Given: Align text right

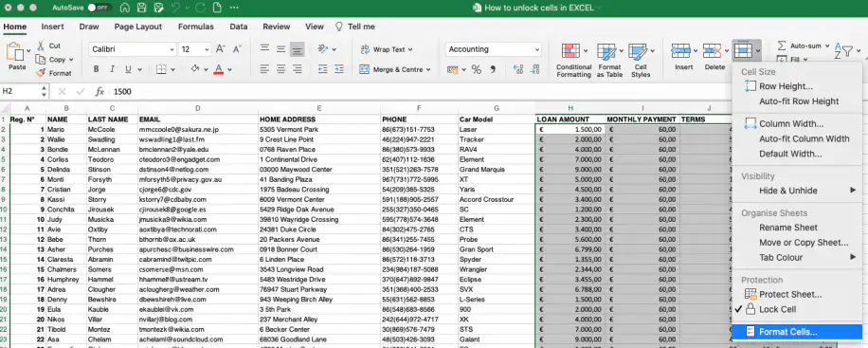Looking at the screenshot, I should 298,69.
